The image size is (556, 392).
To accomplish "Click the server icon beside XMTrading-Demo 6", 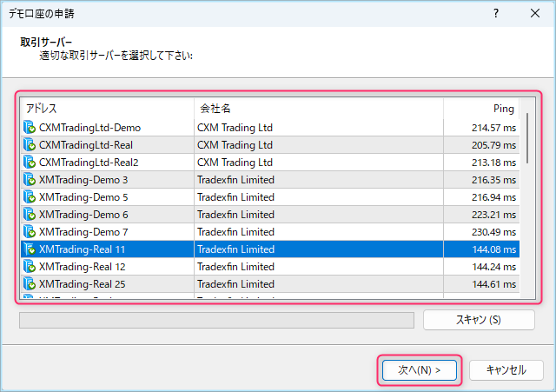I will click(30, 215).
